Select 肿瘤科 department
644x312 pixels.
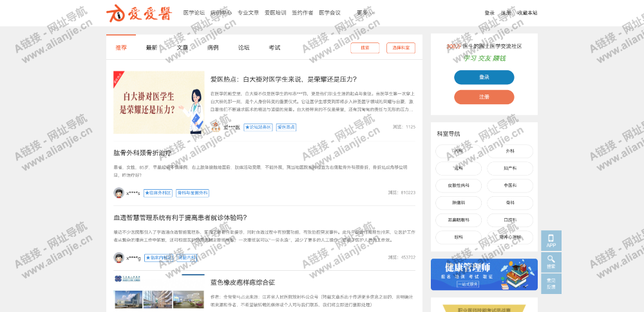coord(459,203)
